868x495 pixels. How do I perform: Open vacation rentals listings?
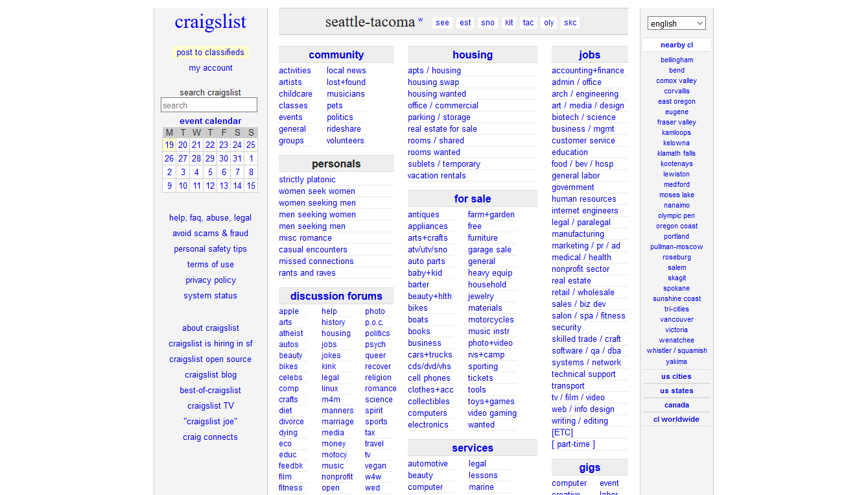436,176
